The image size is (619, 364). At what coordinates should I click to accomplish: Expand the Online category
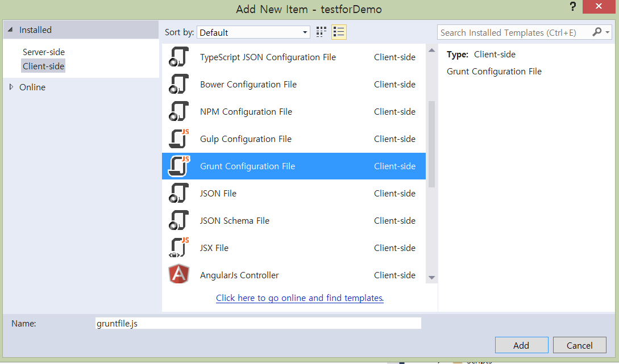tap(11, 87)
